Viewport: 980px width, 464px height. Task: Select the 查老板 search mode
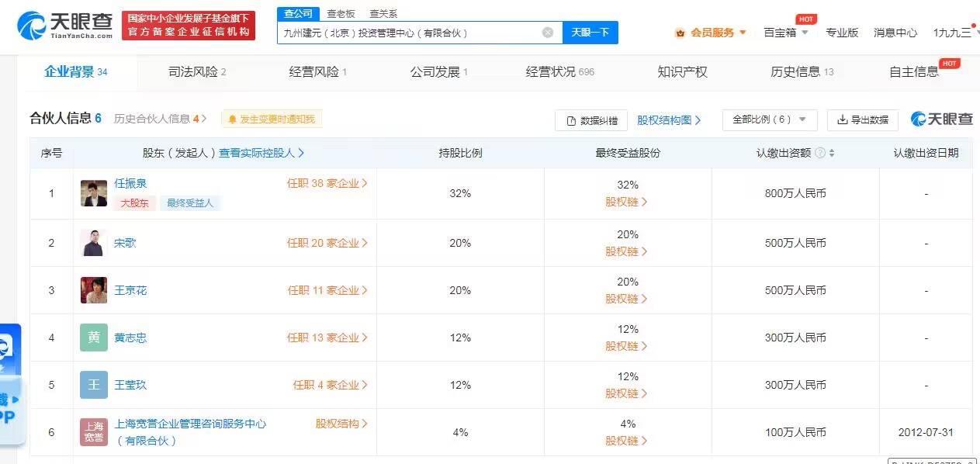341,13
